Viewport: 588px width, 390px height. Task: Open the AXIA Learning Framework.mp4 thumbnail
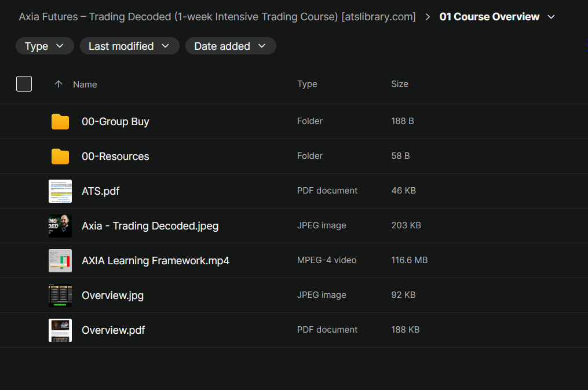click(x=60, y=261)
